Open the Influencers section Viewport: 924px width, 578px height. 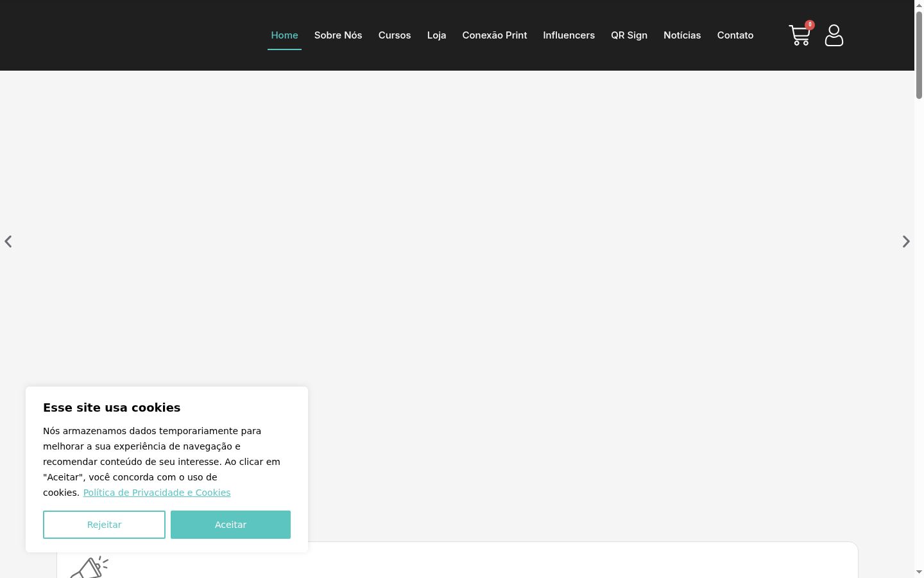(569, 35)
